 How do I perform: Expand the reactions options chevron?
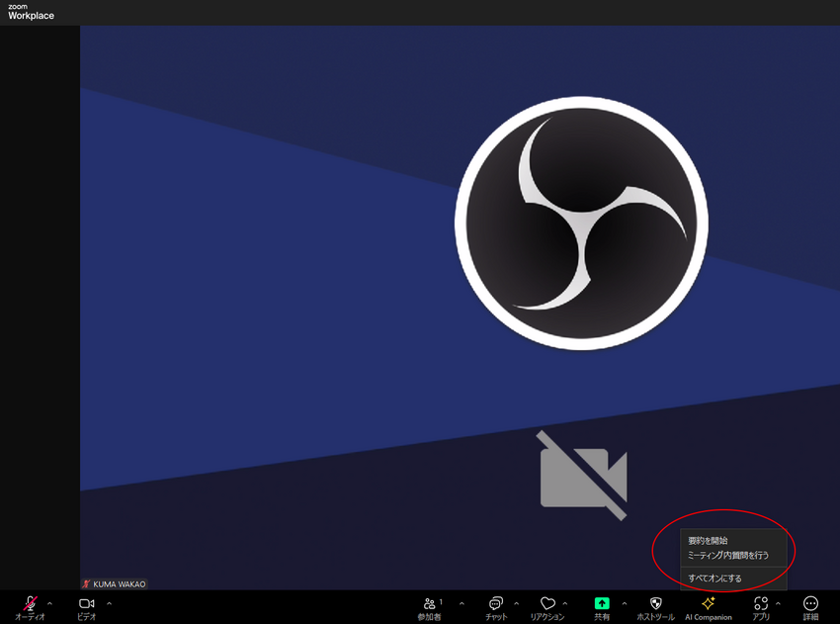(565, 603)
